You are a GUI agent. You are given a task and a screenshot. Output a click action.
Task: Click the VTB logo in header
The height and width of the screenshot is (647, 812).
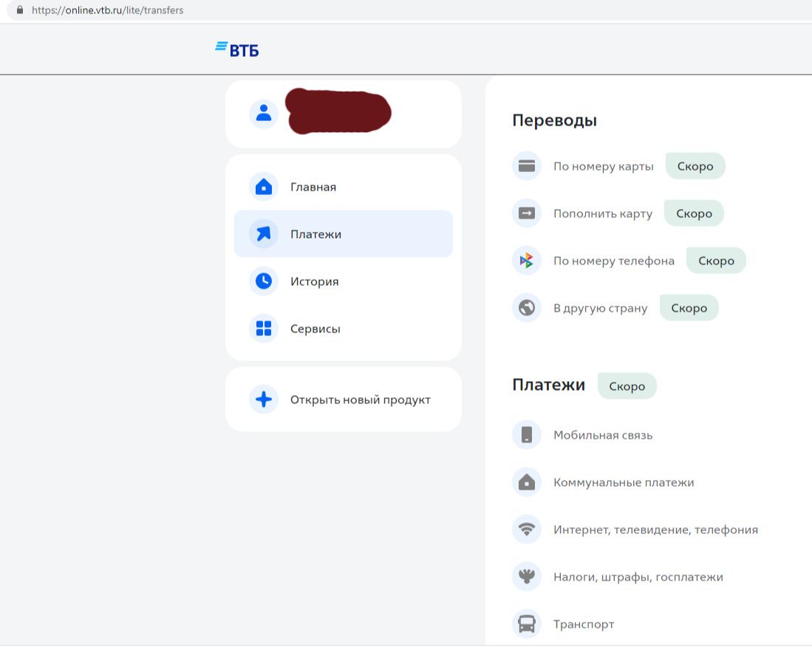(237, 49)
